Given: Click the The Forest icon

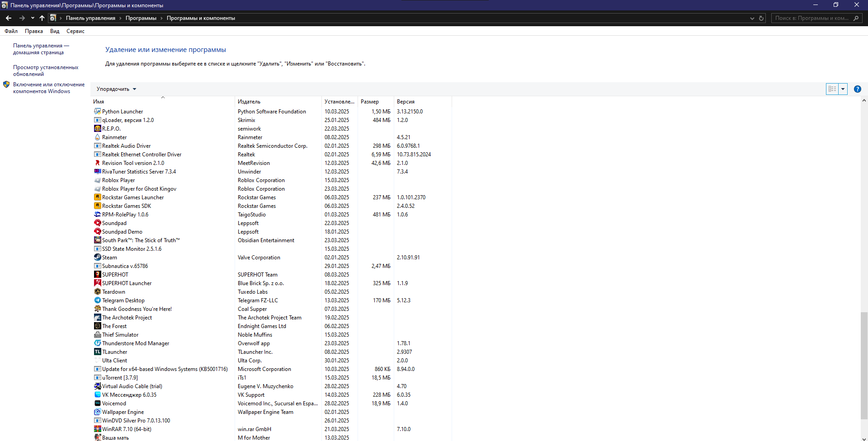Looking at the screenshot, I should click(x=97, y=326).
